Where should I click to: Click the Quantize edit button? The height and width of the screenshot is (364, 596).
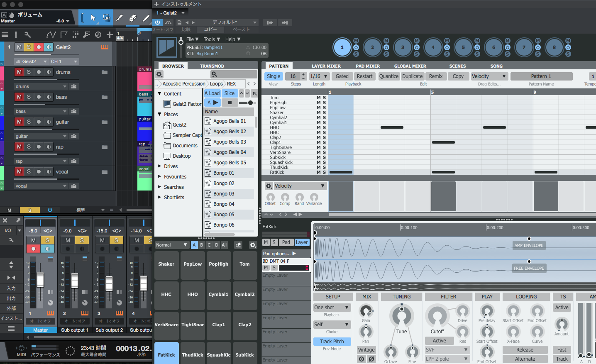point(389,76)
